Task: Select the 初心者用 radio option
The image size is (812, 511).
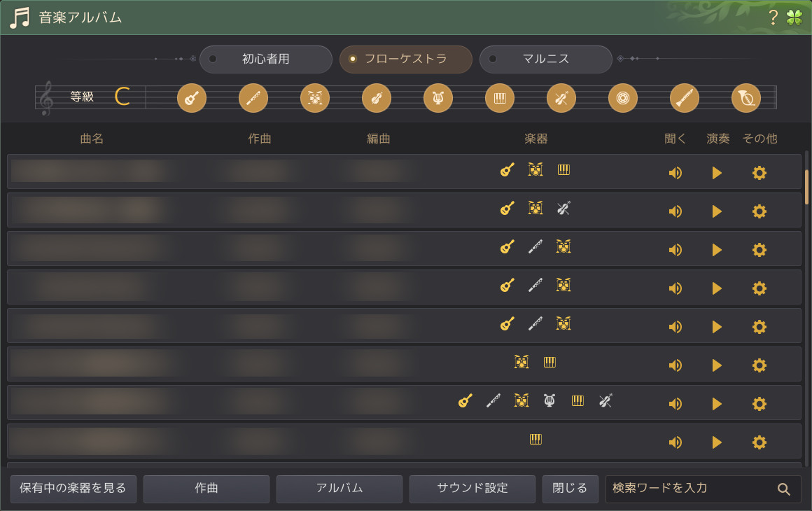Action: pos(265,59)
